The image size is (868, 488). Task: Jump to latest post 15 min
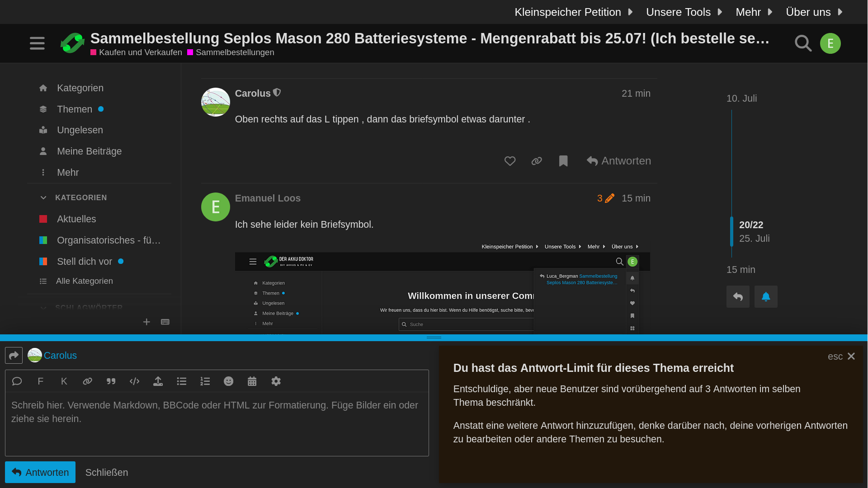pyautogui.click(x=741, y=270)
